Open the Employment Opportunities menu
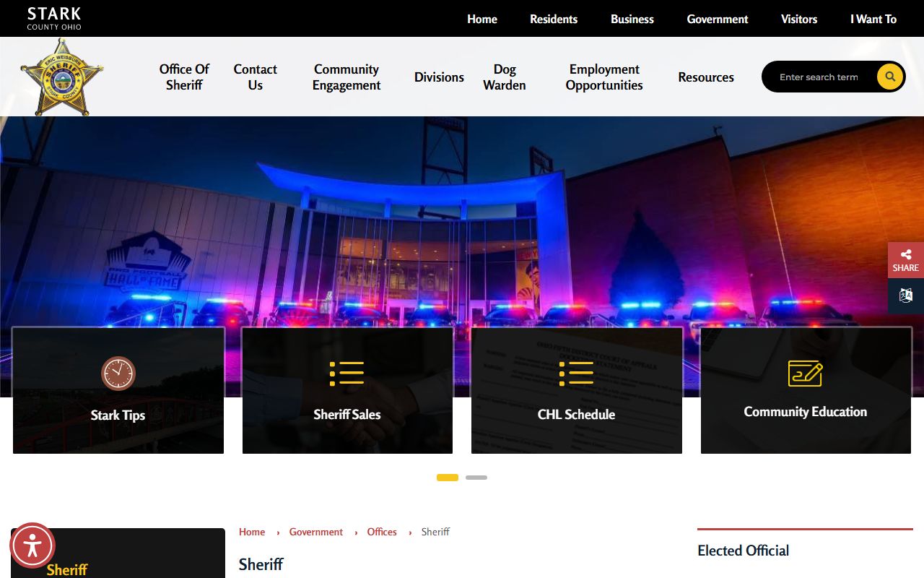 604,77
